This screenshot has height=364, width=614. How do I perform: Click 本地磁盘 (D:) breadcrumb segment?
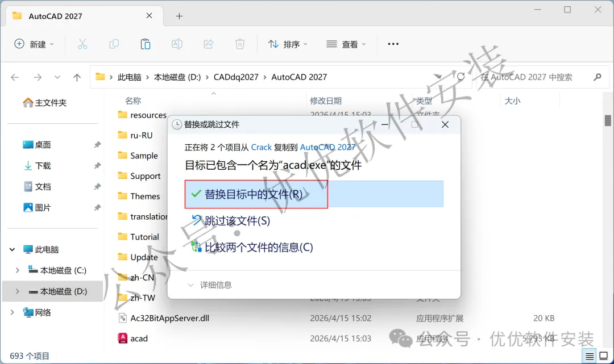tap(177, 77)
